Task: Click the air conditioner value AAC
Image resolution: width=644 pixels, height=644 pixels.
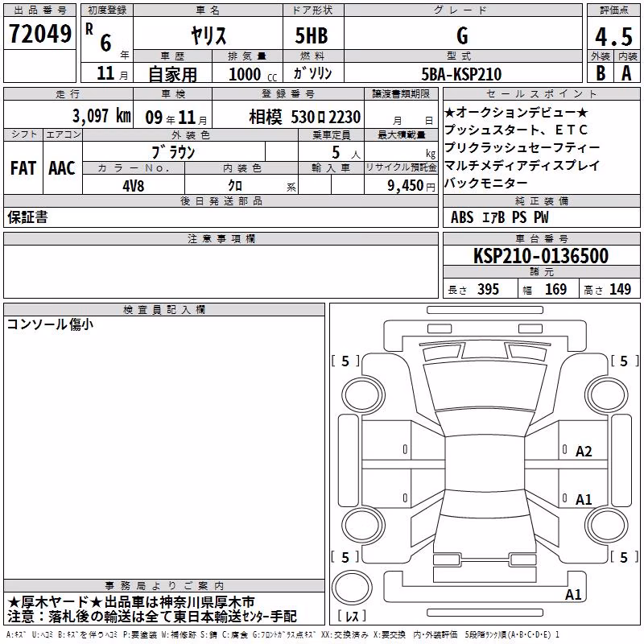Action: [x=62, y=168]
